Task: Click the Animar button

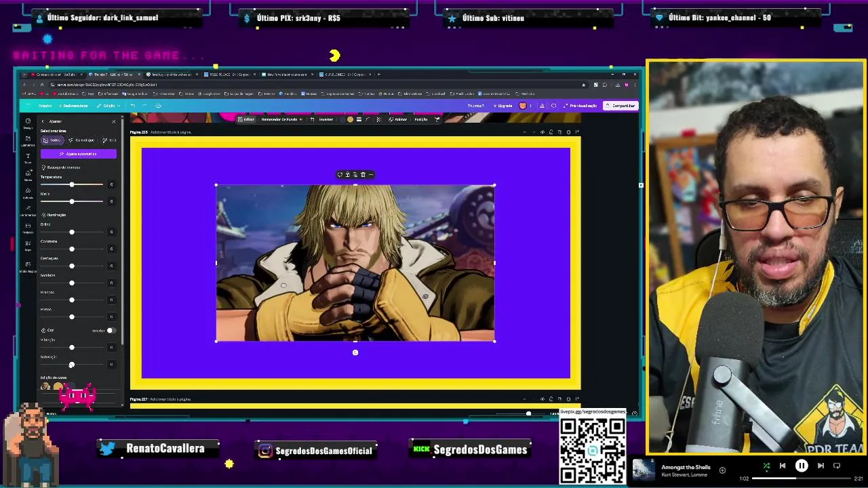Action: [398, 119]
